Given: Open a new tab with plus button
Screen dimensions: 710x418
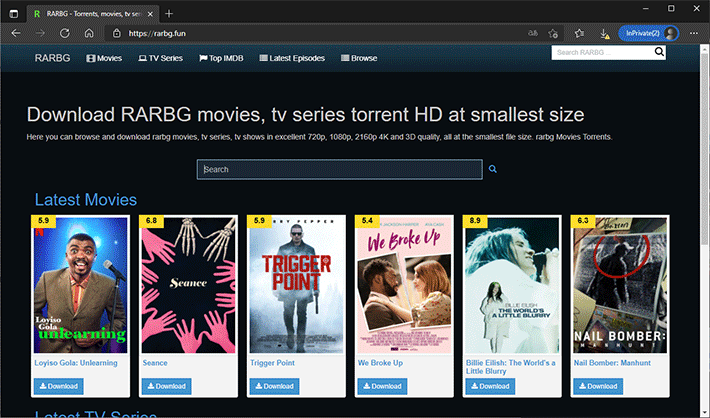Looking at the screenshot, I should click(169, 14).
